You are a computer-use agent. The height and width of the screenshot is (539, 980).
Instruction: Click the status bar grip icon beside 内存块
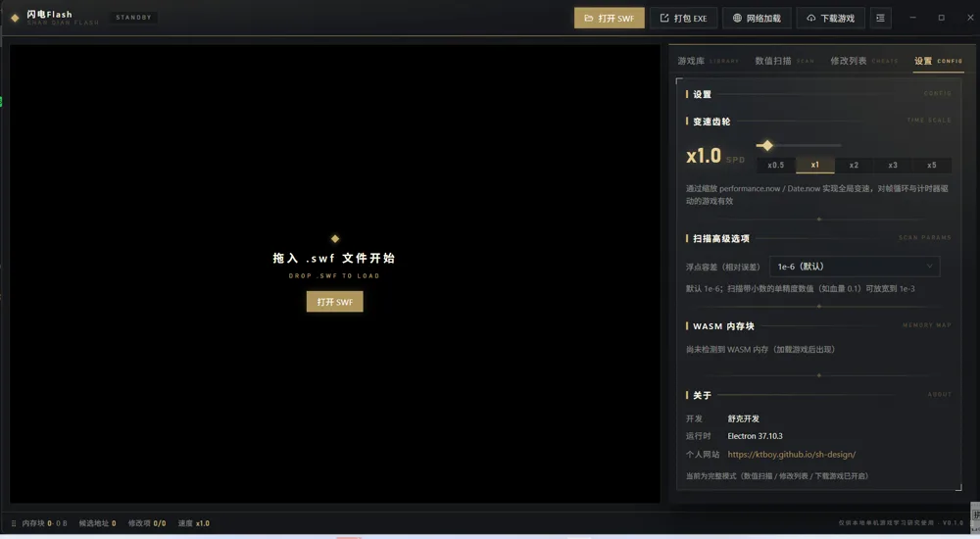pyautogui.click(x=14, y=523)
